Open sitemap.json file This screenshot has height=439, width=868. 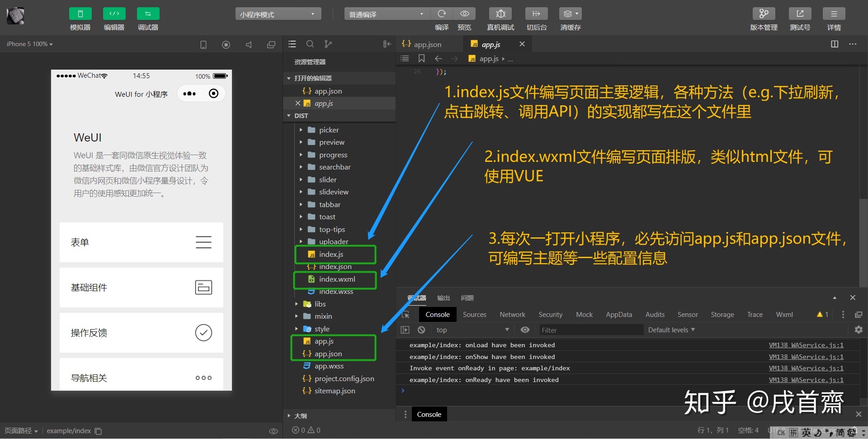[x=335, y=391]
